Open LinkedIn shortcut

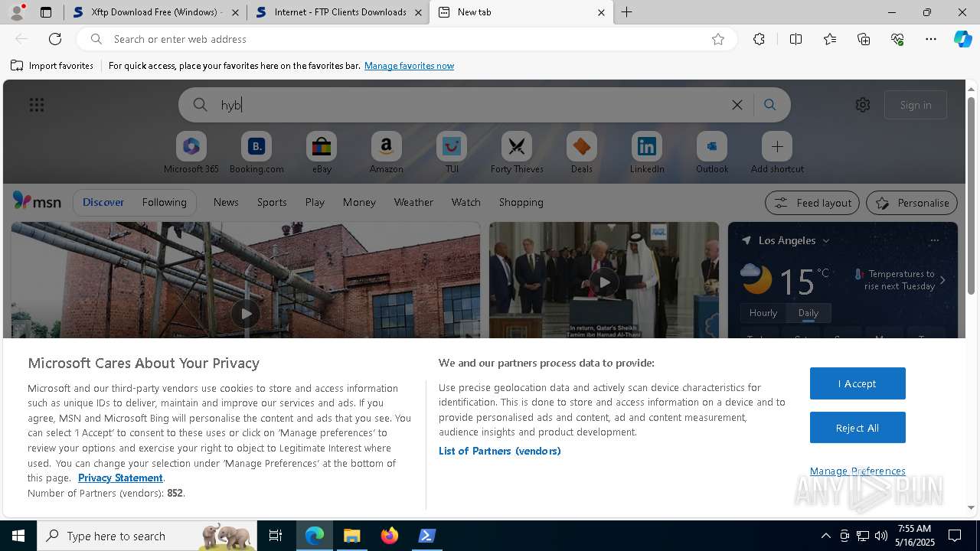[x=647, y=152]
